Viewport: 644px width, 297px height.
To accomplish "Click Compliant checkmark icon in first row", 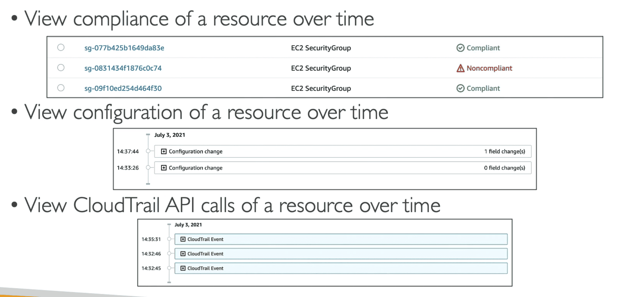I will [460, 48].
